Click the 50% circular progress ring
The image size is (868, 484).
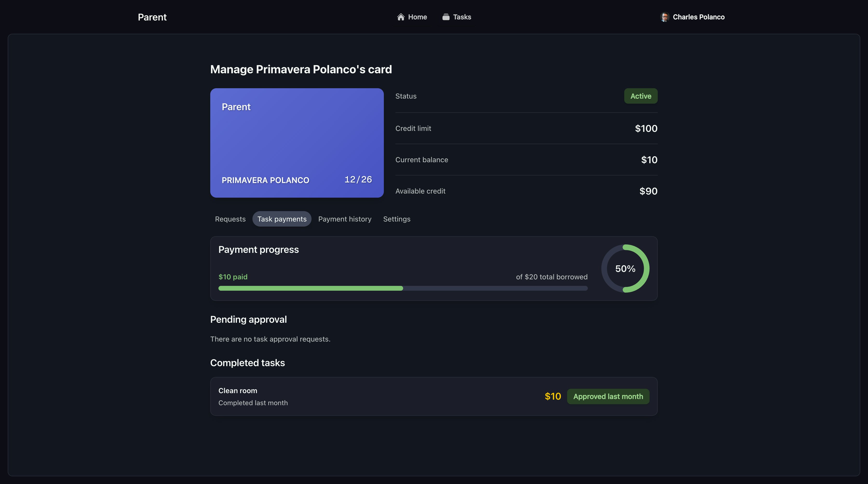click(625, 269)
